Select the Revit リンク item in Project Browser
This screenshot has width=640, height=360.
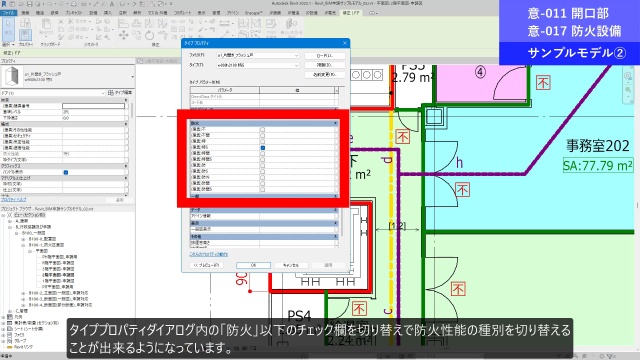tap(23, 347)
